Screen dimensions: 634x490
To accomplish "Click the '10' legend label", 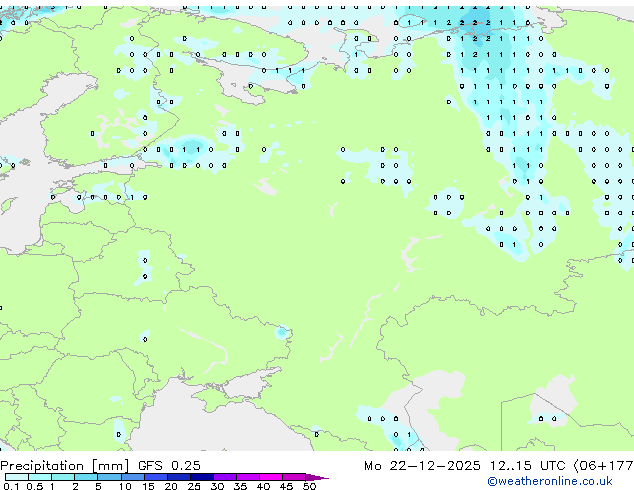I will pyautogui.click(x=125, y=486).
